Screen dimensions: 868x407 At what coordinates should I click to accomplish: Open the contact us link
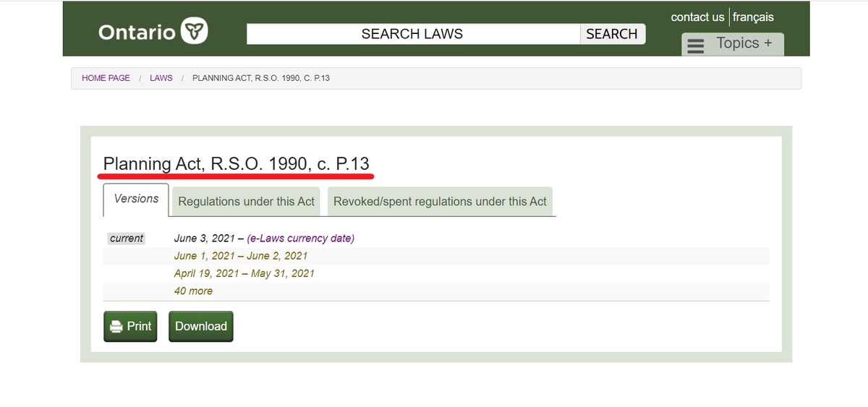click(x=697, y=17)
